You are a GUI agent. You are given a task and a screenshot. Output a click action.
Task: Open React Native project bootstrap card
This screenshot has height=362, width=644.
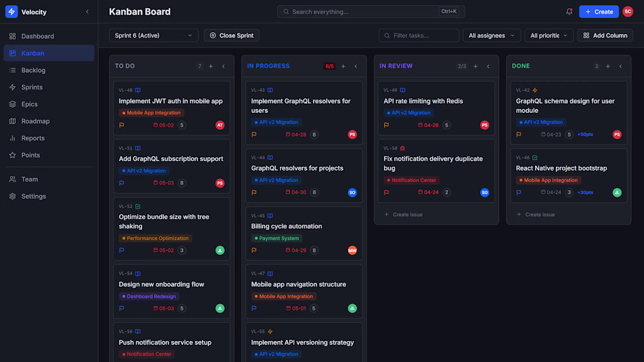pos(569,175)
